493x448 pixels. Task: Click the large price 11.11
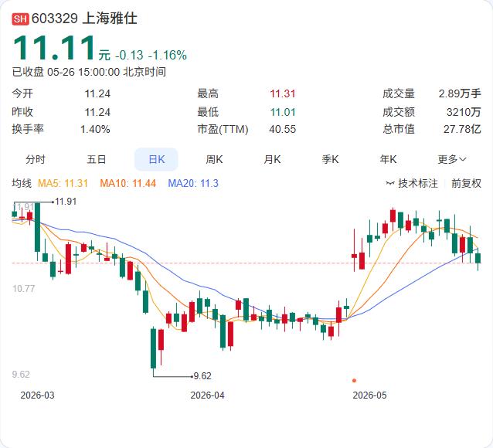54,48
